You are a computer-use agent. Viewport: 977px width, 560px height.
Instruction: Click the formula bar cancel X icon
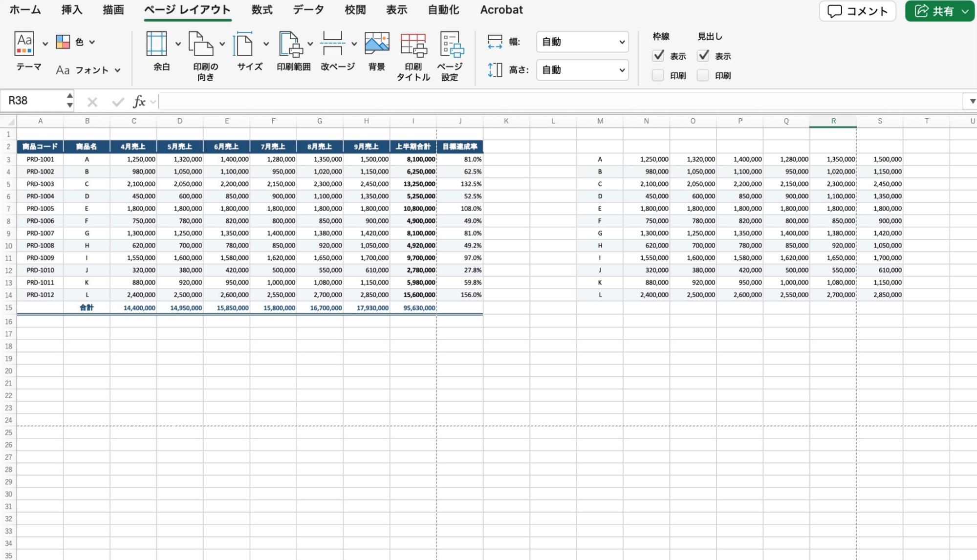[92, 102]
